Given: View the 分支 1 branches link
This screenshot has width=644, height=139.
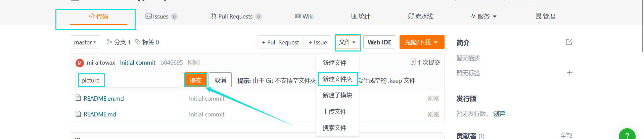Looking at the screenshot, I should coord(119,42).
